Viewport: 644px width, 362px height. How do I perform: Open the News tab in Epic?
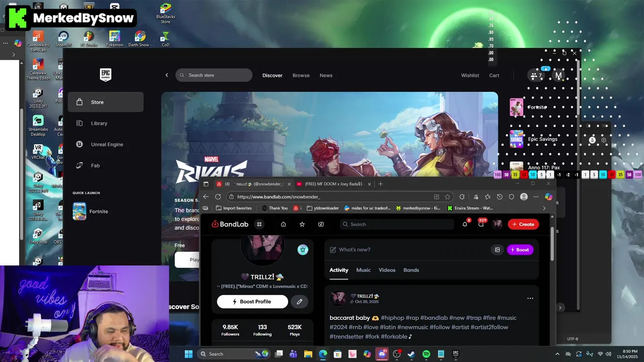(x=326, y=75)
